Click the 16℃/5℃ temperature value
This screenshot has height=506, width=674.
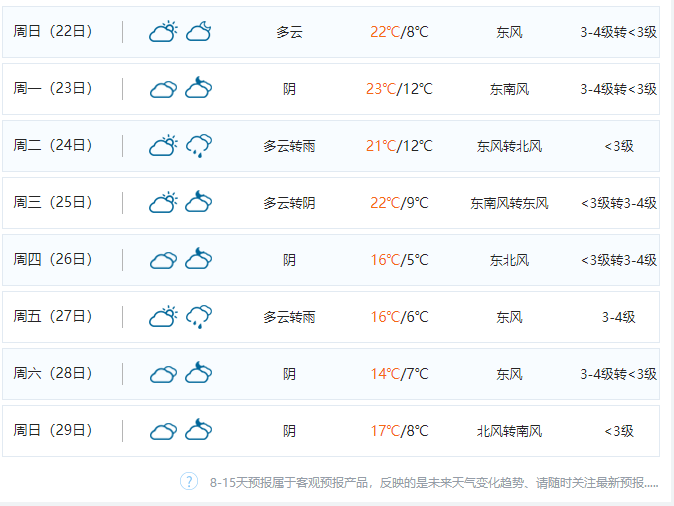tap(399, 260)
